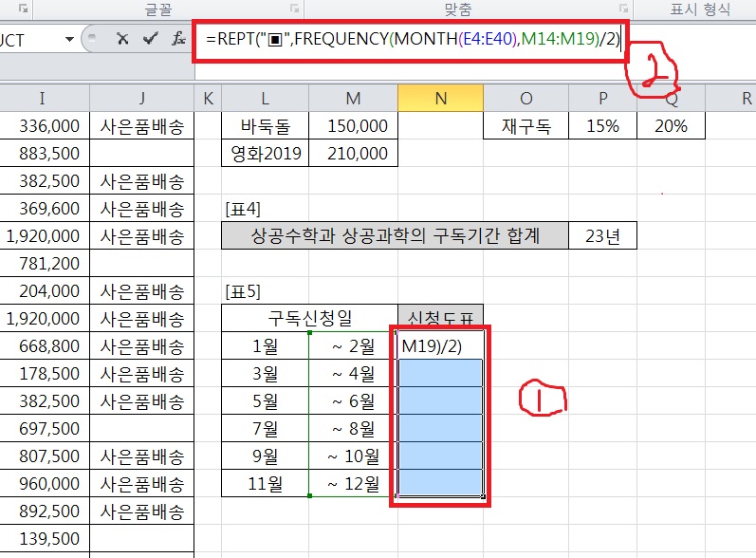Click the cell with 15%
Image resolution: width=756 pixels, height=558 pixels.
pyautogui.click(x=602, y=125)
